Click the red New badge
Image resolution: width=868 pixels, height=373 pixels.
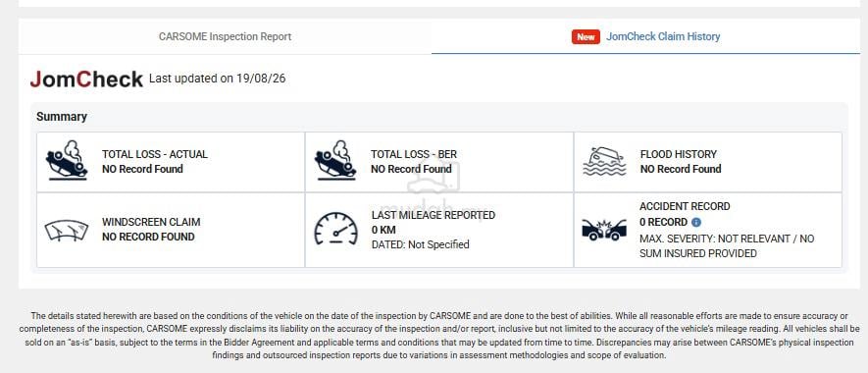pos(586,37)
